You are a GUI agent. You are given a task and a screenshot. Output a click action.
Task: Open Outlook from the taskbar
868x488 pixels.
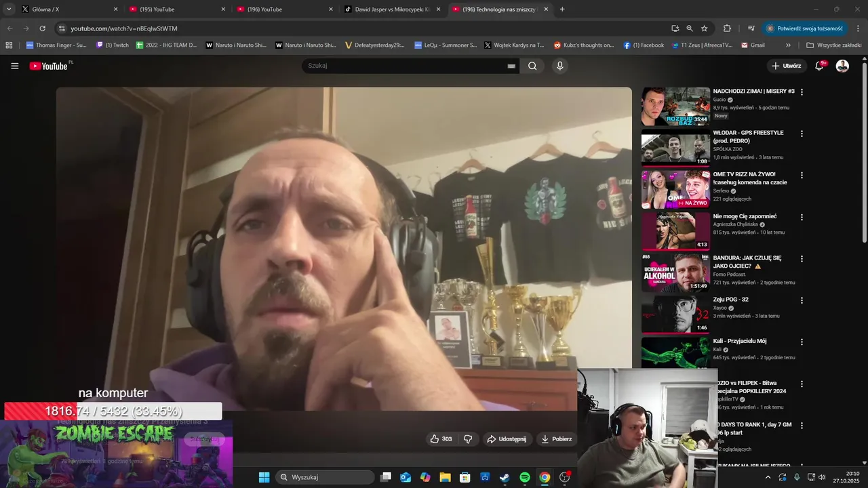[406, 477]
